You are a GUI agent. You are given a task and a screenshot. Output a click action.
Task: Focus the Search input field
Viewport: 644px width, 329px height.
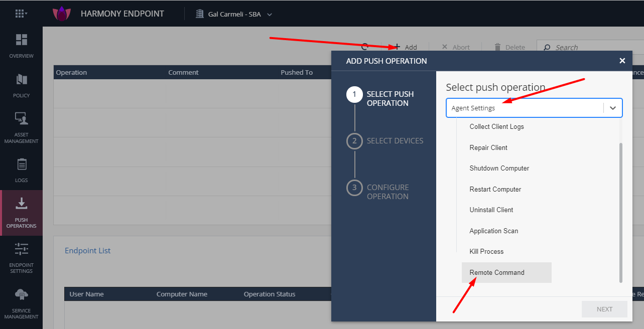click(590, 47)
